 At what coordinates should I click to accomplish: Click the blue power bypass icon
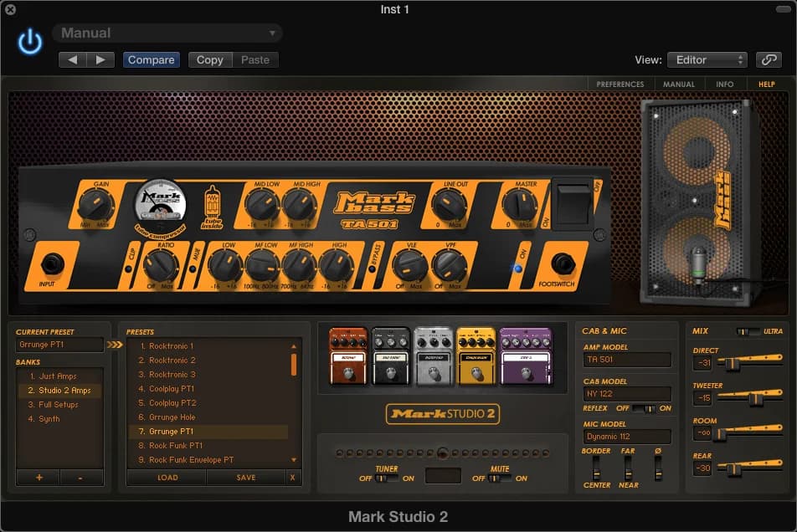click(x=30, y=42)
